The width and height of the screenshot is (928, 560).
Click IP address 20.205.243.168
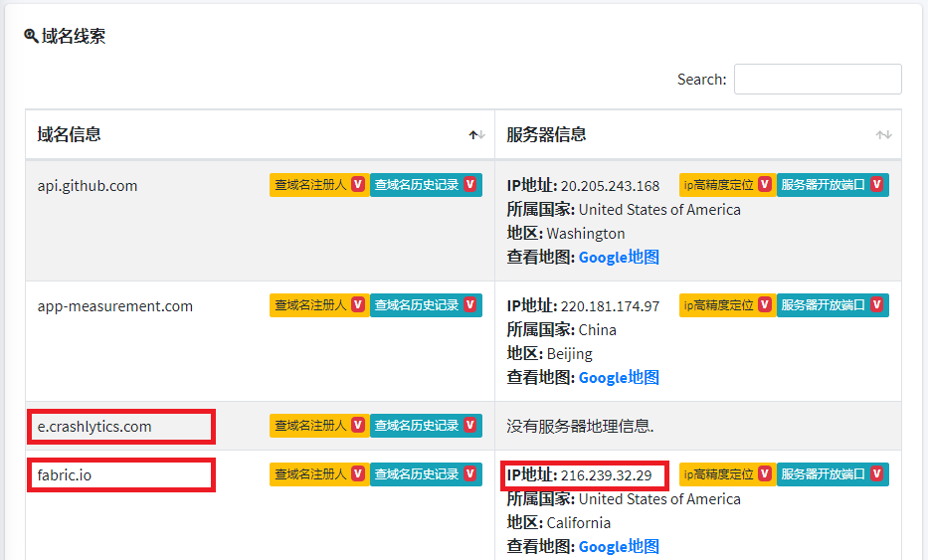click(610, 186)
